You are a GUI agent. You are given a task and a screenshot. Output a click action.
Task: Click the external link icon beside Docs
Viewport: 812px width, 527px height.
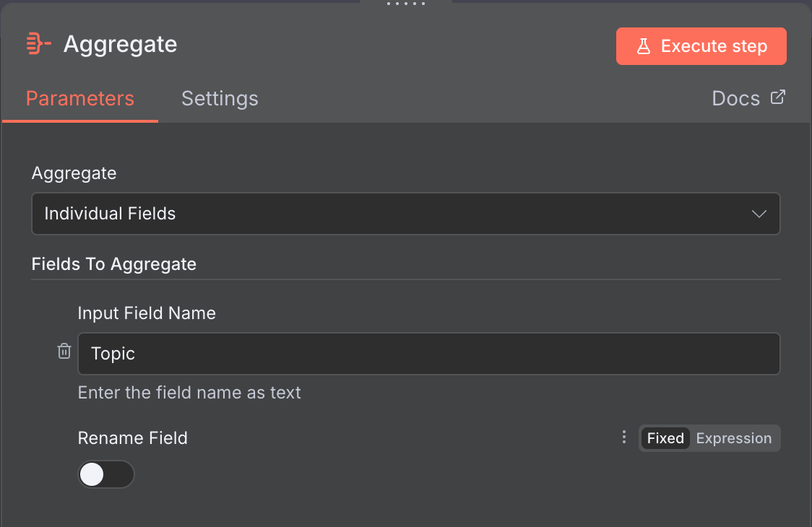778,97
